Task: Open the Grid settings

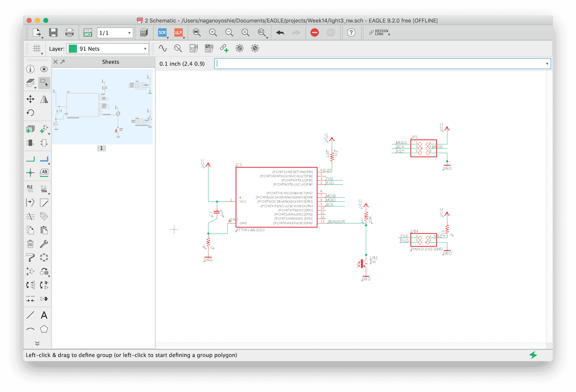Action: 37,49
